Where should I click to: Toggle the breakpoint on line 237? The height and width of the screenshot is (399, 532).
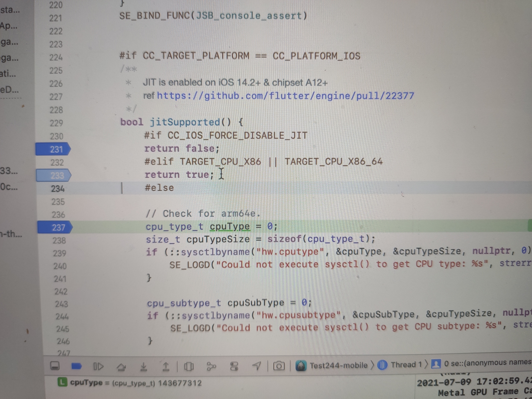coord(55,227)
